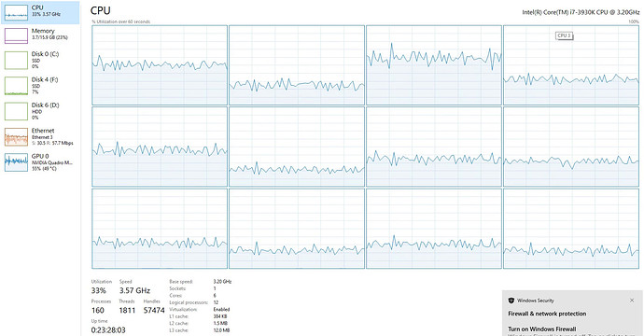The height and width of the screenshot is (336, 644).
Task: Click the L1 cache value 384 KB
Action: (x=219, y=316)
